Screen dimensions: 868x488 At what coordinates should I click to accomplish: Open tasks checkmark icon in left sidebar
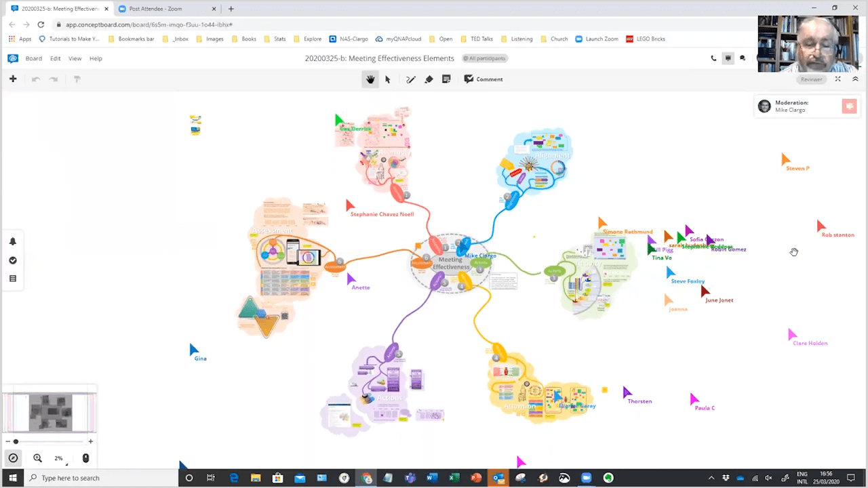coord(13,260)
